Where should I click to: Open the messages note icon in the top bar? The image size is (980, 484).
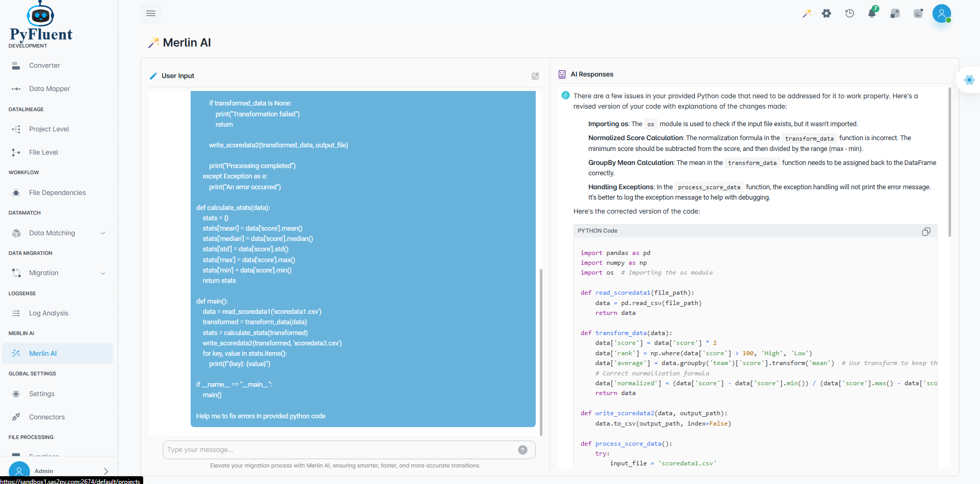point(918,13)
